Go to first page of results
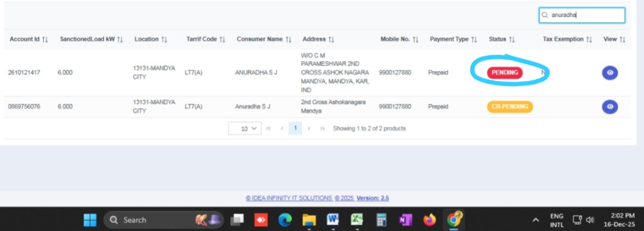Screen dimensions: 644x231 coord(268,128)
